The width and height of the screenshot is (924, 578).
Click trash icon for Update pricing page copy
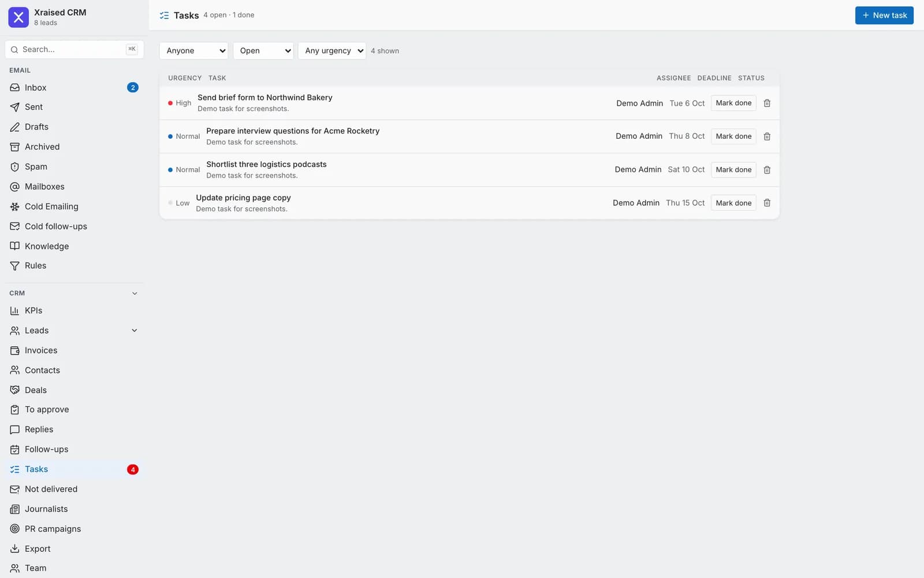click(767, 203)
